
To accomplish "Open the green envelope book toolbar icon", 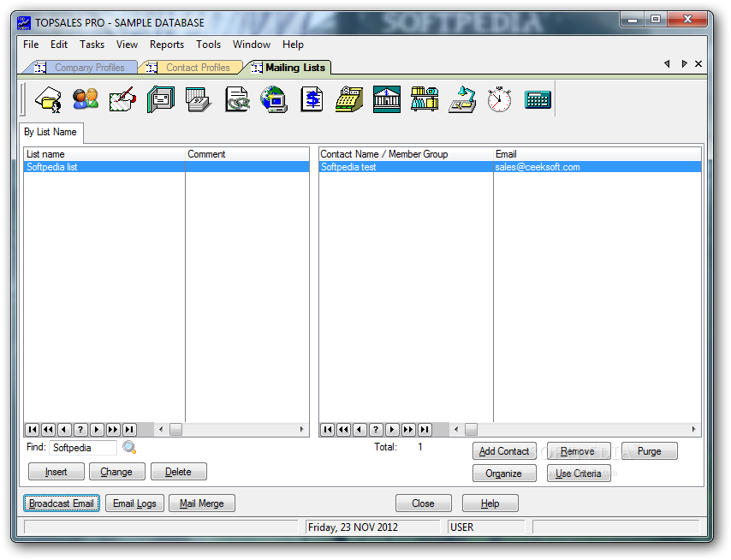I will coord(161,99).
